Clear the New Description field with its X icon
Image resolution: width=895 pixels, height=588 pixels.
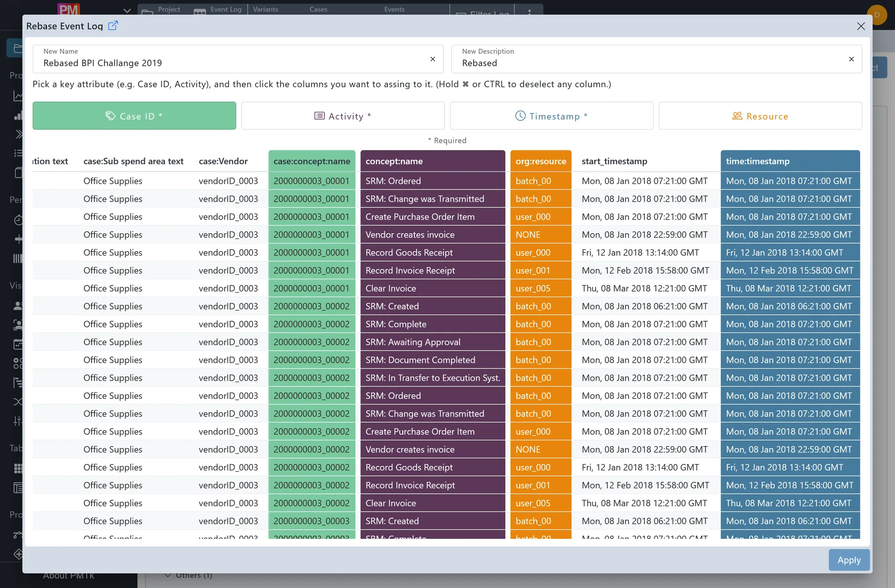(x=851, y=59)
